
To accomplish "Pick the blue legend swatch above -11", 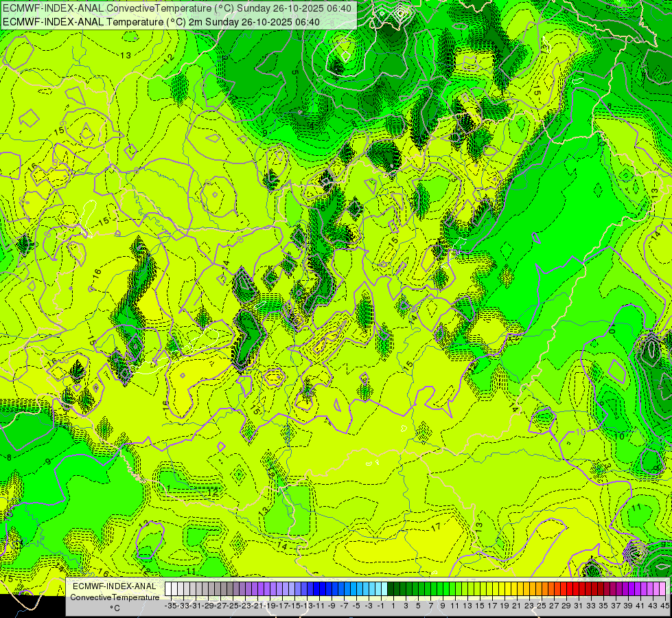I will pos(316,589).
